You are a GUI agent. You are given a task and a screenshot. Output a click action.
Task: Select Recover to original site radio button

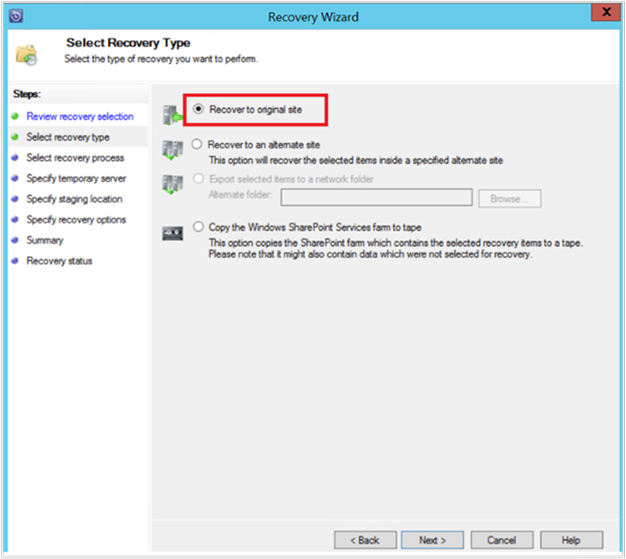pos(198,109)
